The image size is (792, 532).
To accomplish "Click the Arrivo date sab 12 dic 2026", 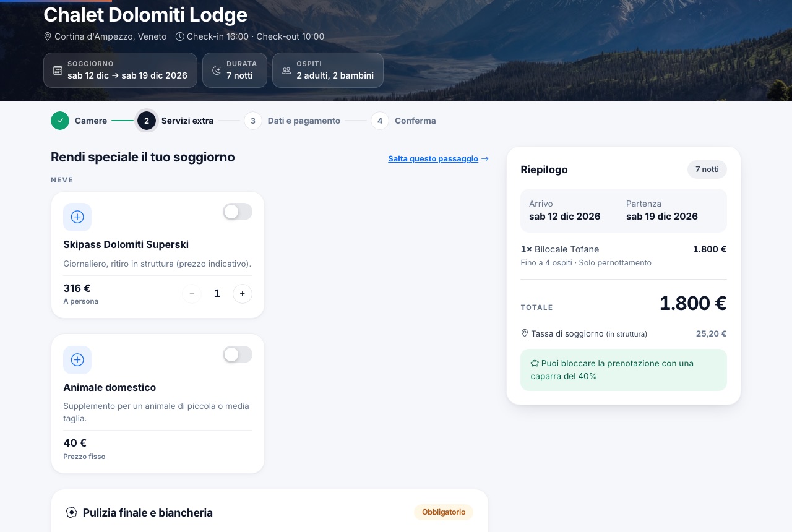I will (x=565, y=217).
